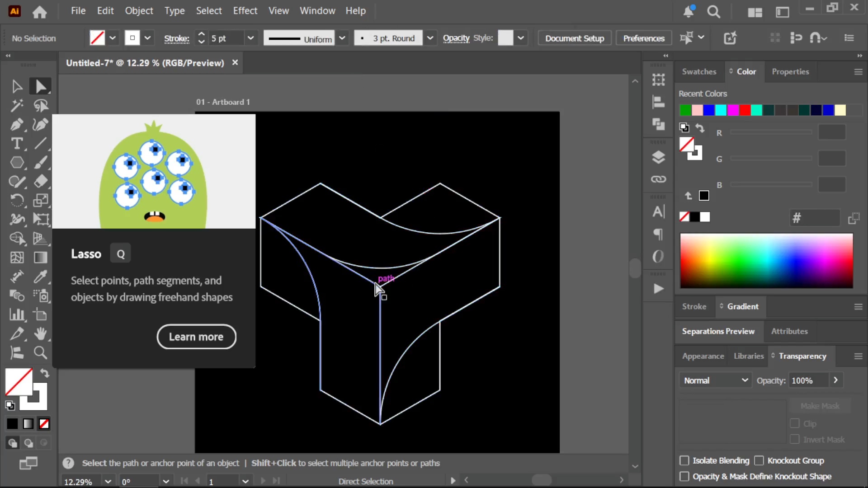Open the search magnifier icon
Screen dimensions: 868x488
click(714, 12)
